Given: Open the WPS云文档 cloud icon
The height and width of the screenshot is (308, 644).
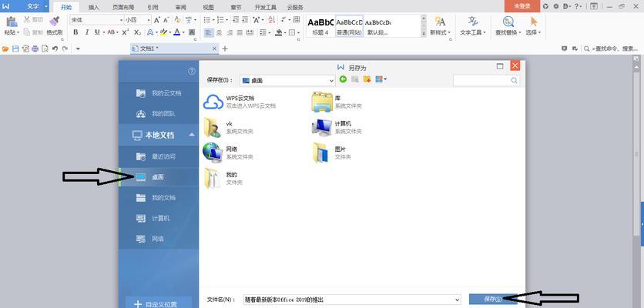Looking at the screenshot, I should (212, 102).
